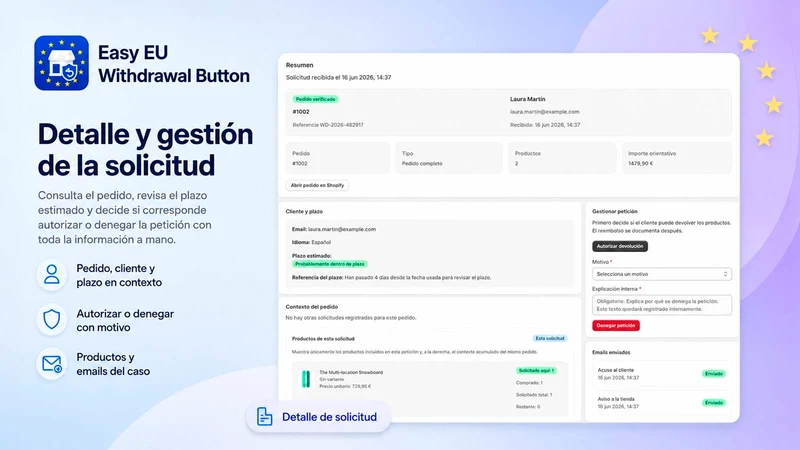Click the Laura Martin customer name
The width and height of the screenshot is (800, 450).
(528, 99)
